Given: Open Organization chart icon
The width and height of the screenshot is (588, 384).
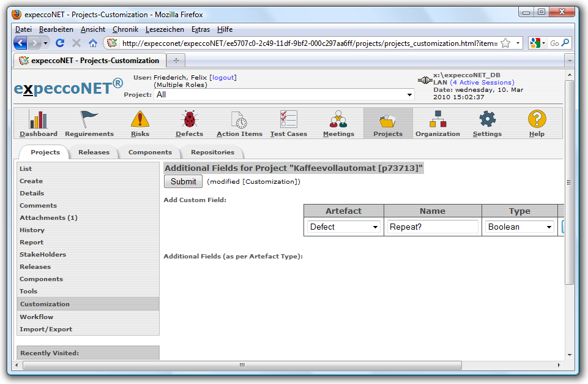Looking at the screenshot, I should pos(437,119).
